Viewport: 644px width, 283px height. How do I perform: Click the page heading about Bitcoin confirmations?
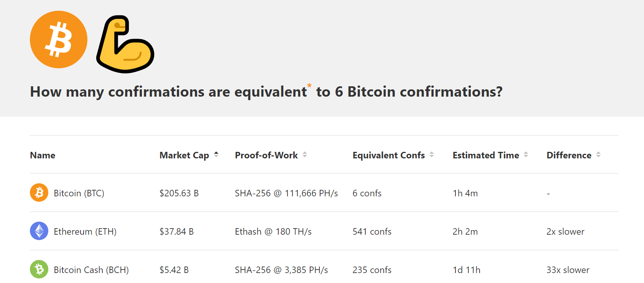click(x=266, y=92)
